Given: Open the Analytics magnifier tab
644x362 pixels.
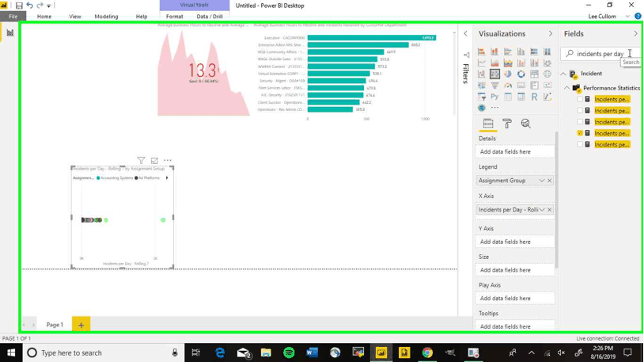Looking at the screenshot, I should click(525, 124).
